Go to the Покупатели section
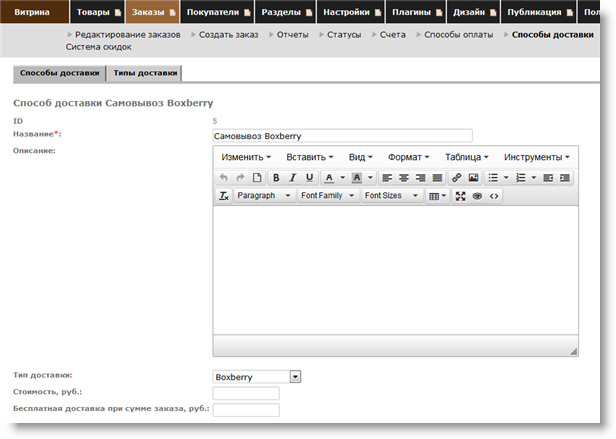Viewport: 616px width, 439px height. (213, 12)
